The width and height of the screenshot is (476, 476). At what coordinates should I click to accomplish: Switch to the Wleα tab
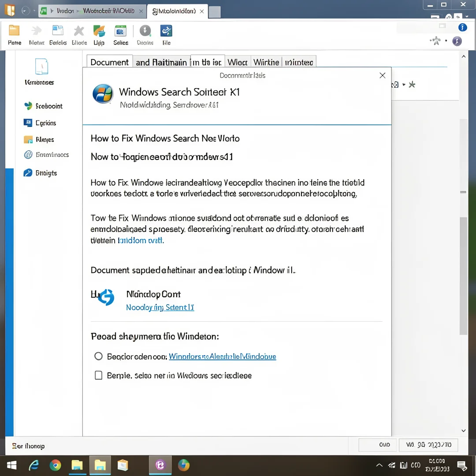pyautogui.click(x=238, y=62)
